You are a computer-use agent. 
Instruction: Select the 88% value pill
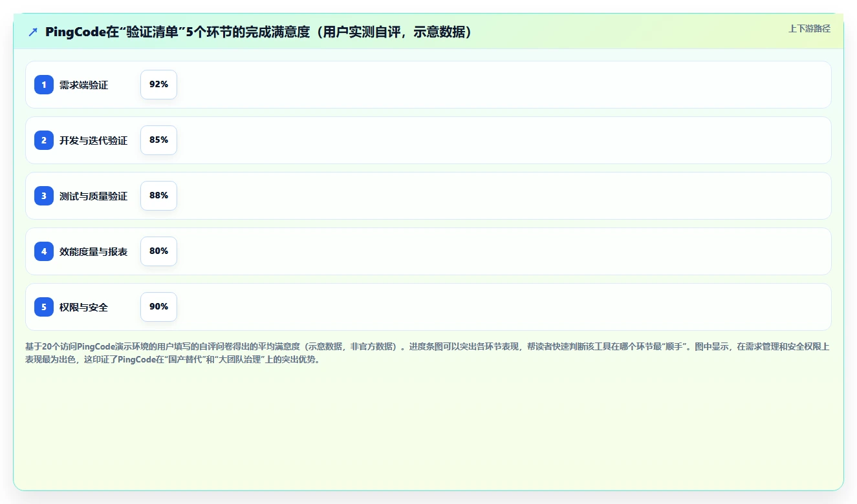click(x=158, y=196)
